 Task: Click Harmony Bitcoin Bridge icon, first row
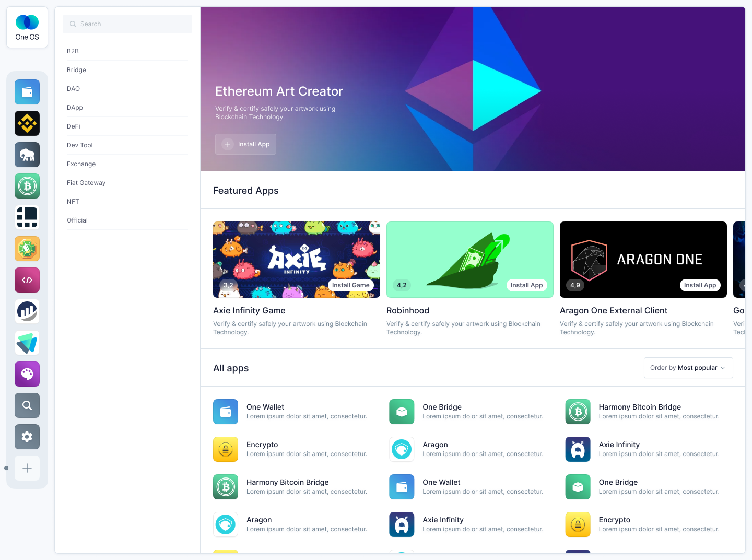pos(578,412)
